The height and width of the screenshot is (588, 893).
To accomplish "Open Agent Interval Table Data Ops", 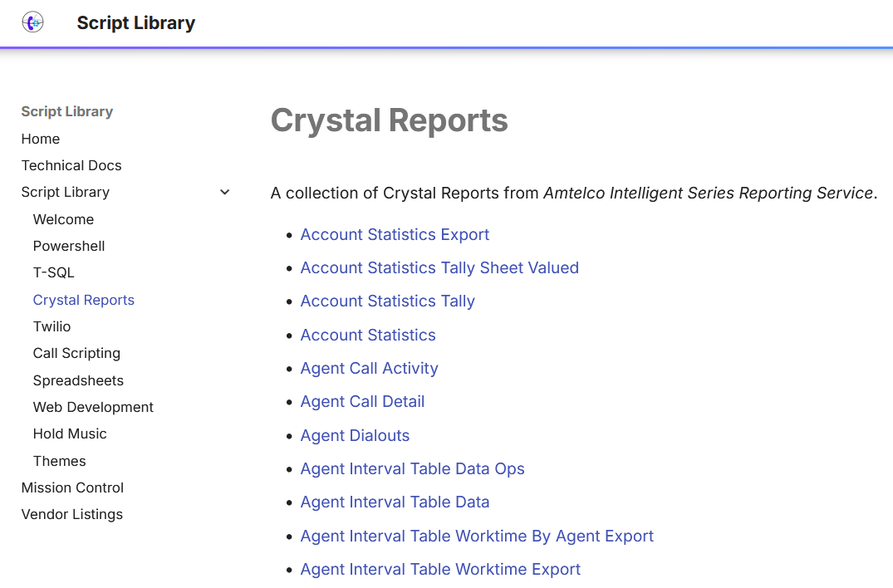I will pyautogui.click(x=412, y=468).
